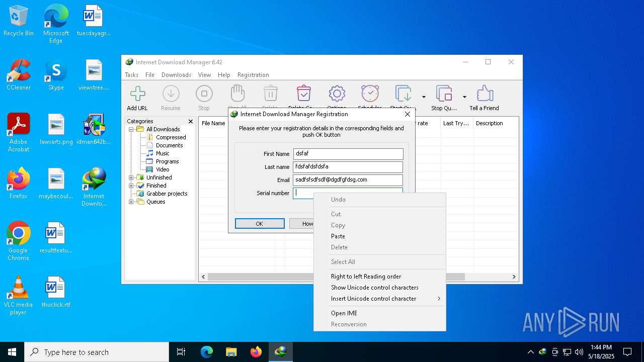Click OK in the Registration dialog
The width and height of the screenshot is (644, 362).
coord(260,224)
